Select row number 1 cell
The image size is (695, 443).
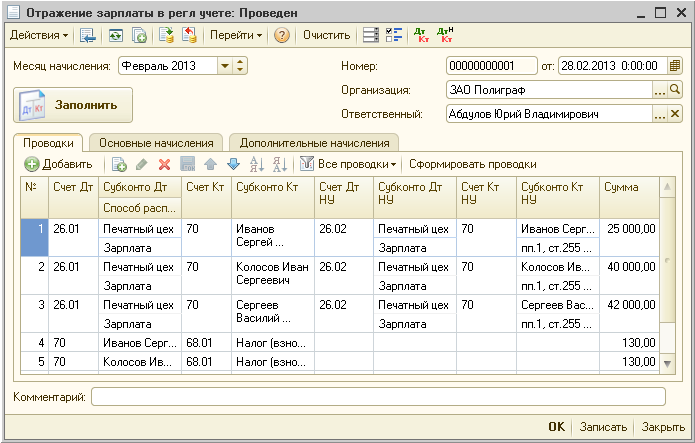point(35,238)
